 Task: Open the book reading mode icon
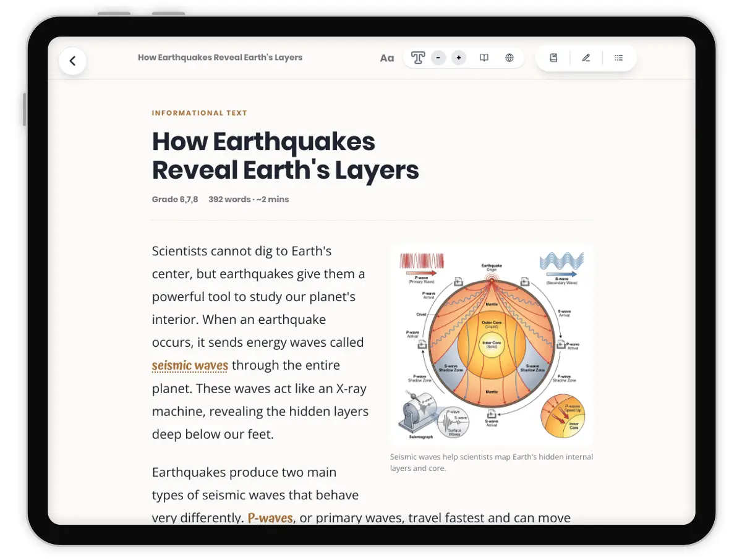pos(484,58)
